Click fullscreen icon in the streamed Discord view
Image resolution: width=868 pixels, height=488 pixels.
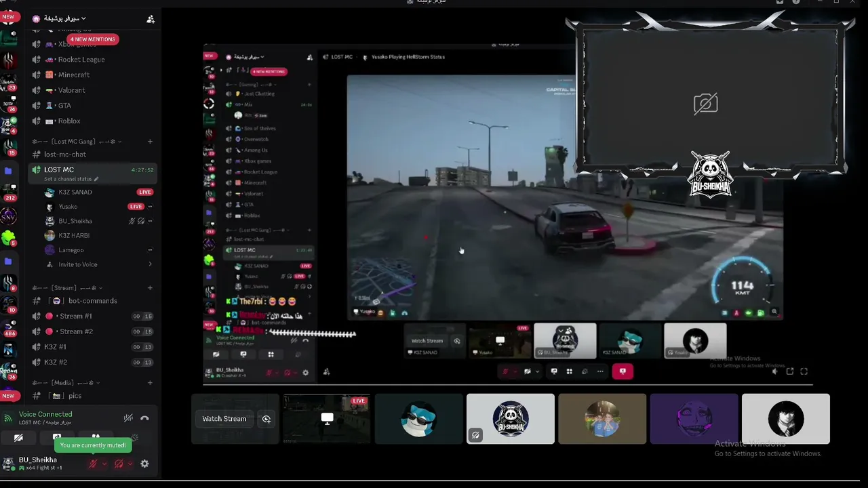(x=804, y=371)
